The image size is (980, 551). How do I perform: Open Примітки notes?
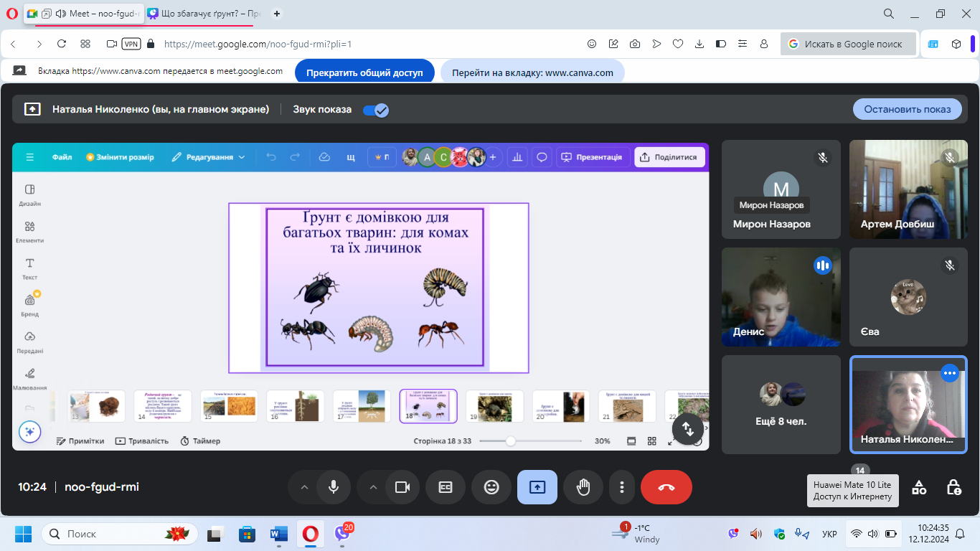(80, 441)
